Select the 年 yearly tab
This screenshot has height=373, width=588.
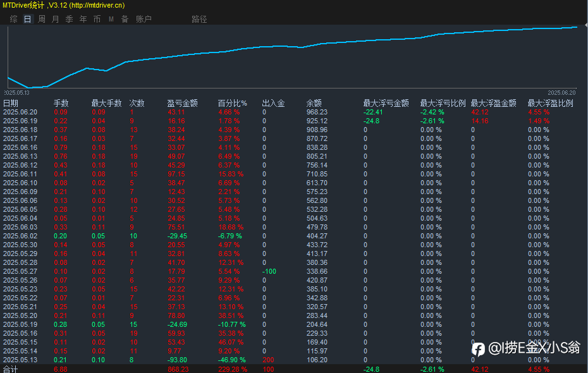(x=83, y=19)
